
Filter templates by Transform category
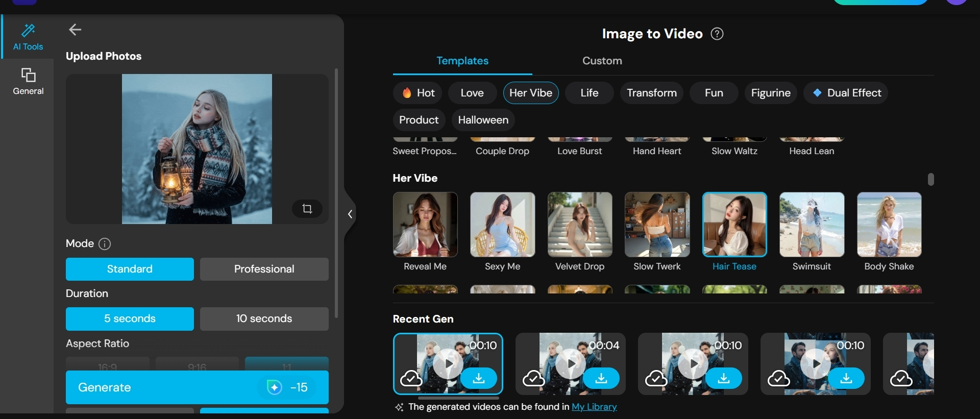(652, 93)
